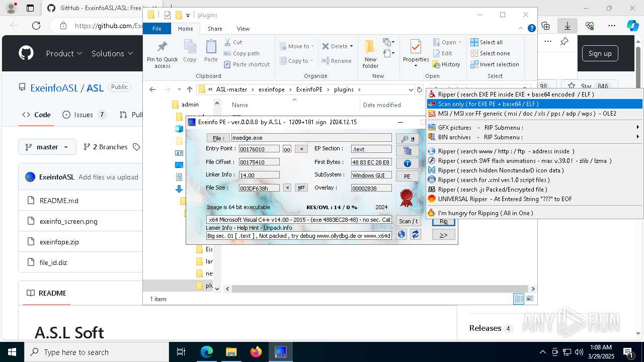Switch to the View ribbon tab
644x362 pixels.
click(243, 29)
